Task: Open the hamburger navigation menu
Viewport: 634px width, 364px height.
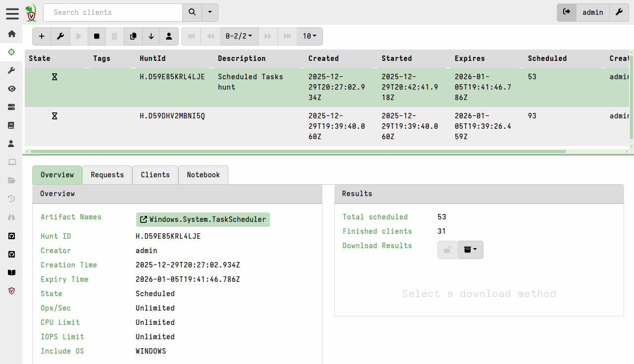Action: tap(12, 13)
